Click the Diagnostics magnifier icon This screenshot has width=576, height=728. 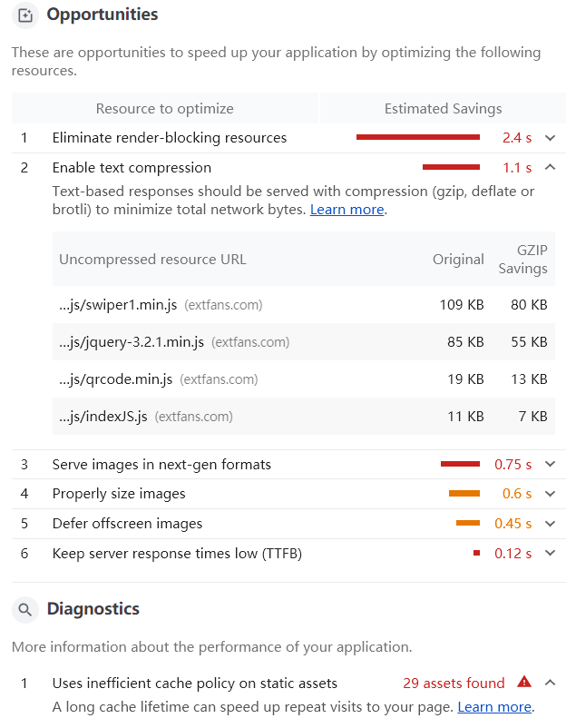point(25,609)
